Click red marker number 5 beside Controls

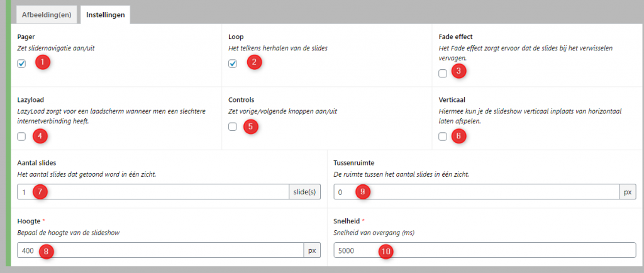[x=251, y=126]
